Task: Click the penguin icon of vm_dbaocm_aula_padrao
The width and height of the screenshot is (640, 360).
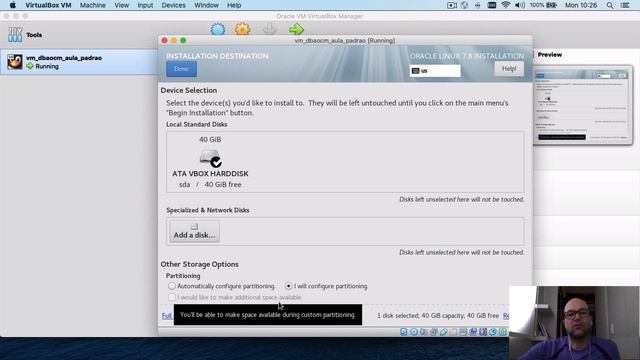Action: (x=15, y=62)
